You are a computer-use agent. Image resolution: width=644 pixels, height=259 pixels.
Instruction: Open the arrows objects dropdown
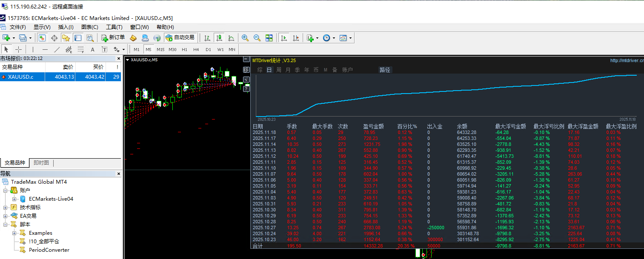123,50
